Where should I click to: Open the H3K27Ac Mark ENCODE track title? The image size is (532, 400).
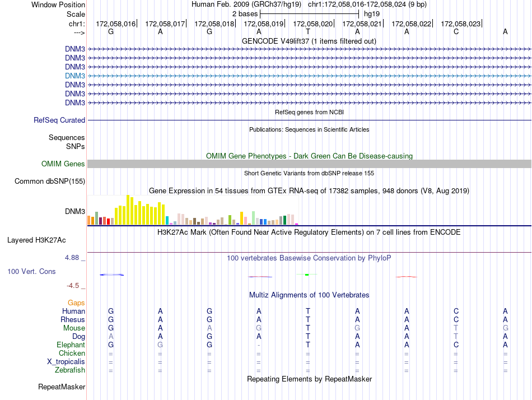pyautogui.click(x=309, y=232)
